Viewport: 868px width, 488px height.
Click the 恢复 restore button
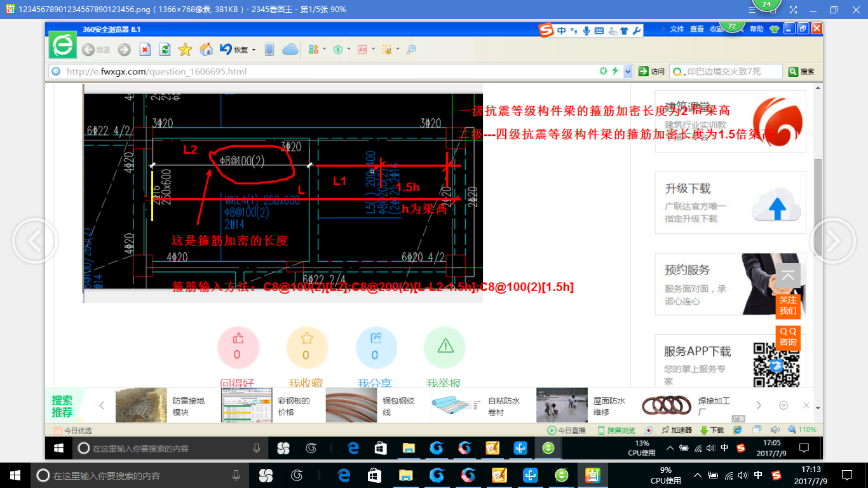[x=234, y=50]
